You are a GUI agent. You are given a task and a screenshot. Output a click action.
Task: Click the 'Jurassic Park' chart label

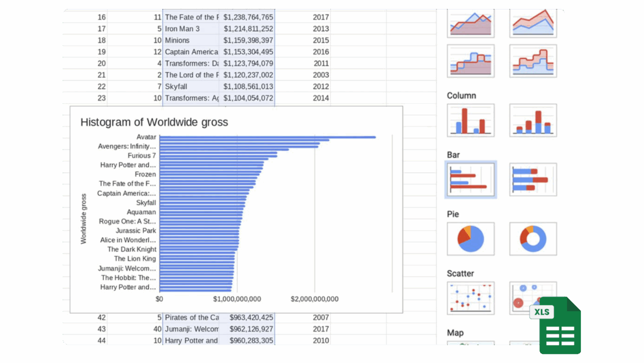click(136, 231)
